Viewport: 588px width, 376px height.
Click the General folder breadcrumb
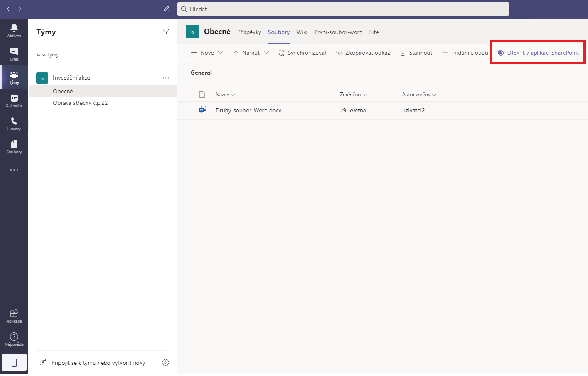(x=201, y=73)
